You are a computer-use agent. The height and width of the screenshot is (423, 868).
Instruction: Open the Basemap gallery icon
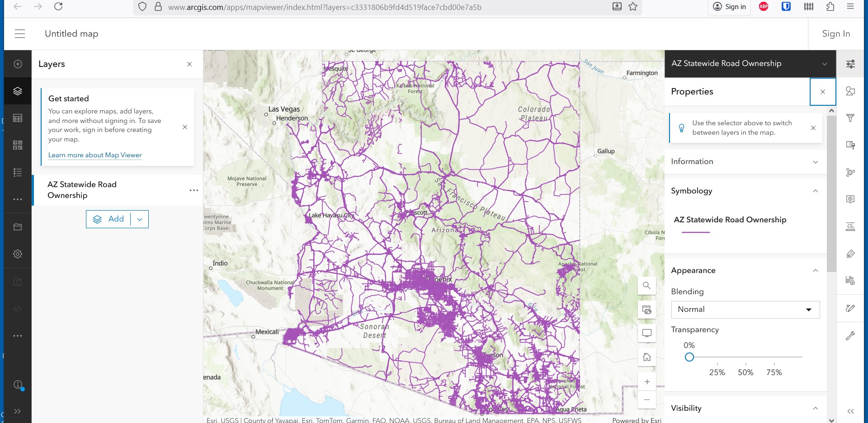coord(18,145)
